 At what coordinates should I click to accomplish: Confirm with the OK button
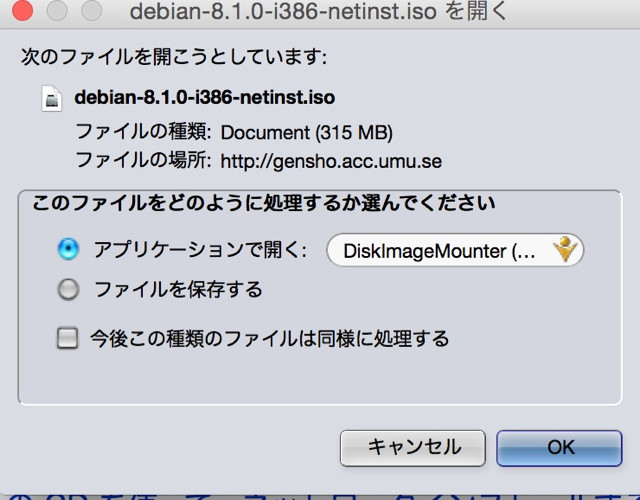559,448
